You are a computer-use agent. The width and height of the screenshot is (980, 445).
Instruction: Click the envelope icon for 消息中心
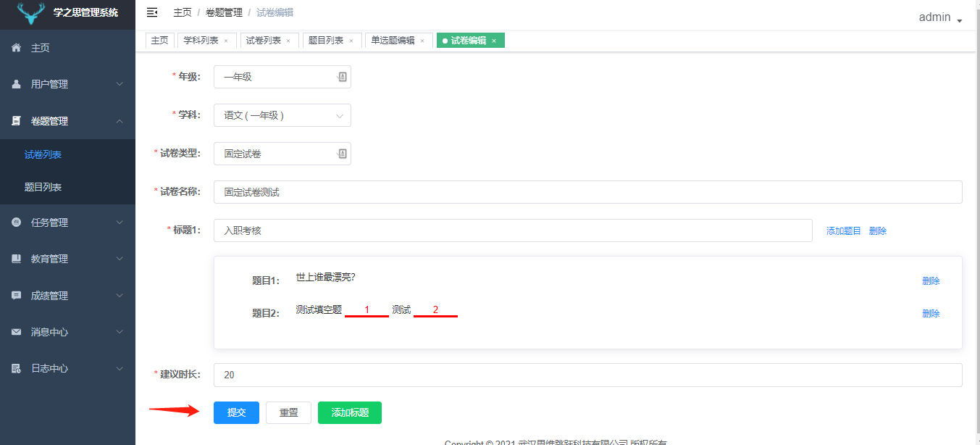pyautogui.click(x=16, y=332)
